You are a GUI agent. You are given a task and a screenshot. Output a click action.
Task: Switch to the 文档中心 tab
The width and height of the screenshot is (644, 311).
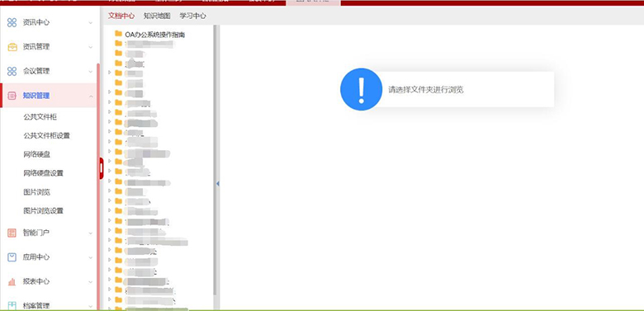121,16
